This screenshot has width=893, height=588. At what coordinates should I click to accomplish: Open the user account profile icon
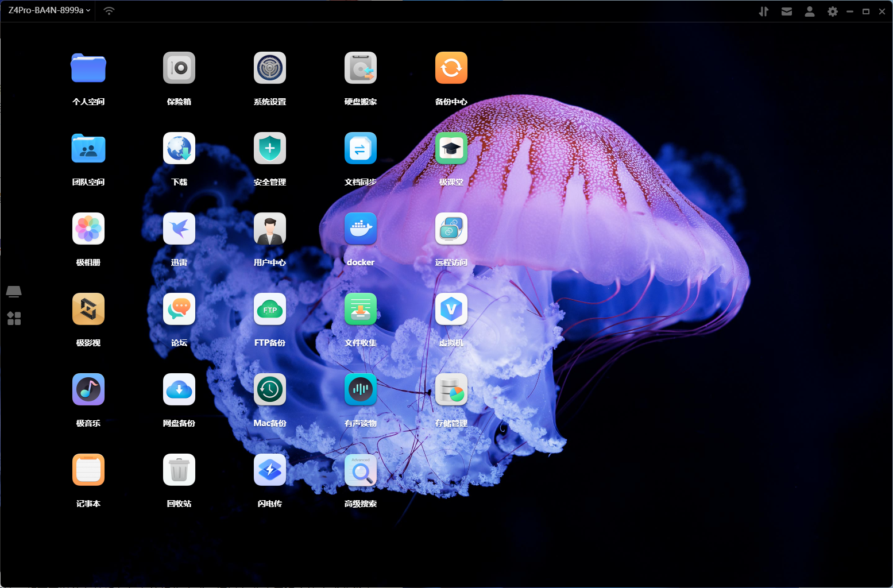[x=810, y=11]
